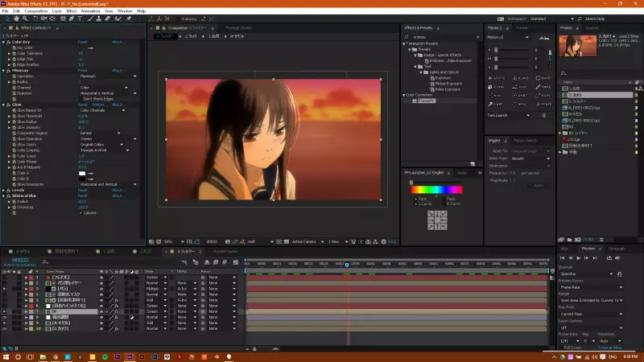Image resolution: width=644 pixels, height=362 pixels.
Task: Click Options link for the Glow effect
Action: point(98,105)
